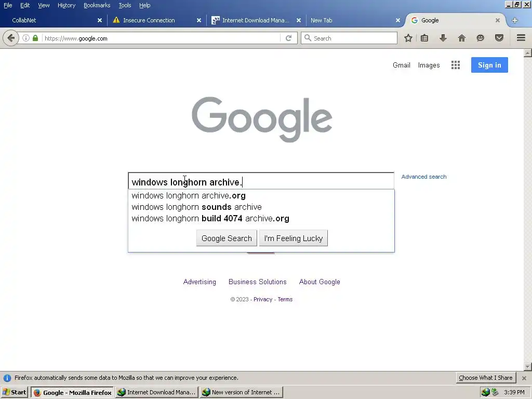
Task: Open the File menu
Action: tap(8, 5)
